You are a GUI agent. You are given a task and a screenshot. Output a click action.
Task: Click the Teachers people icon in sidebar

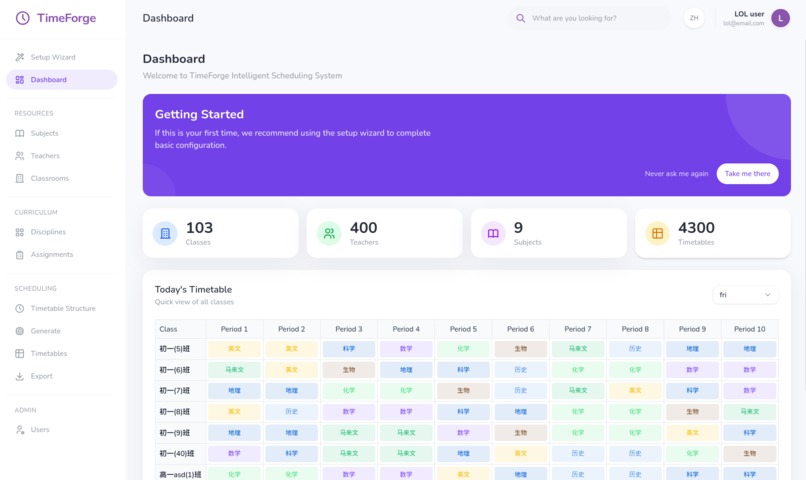coord(20,156)
